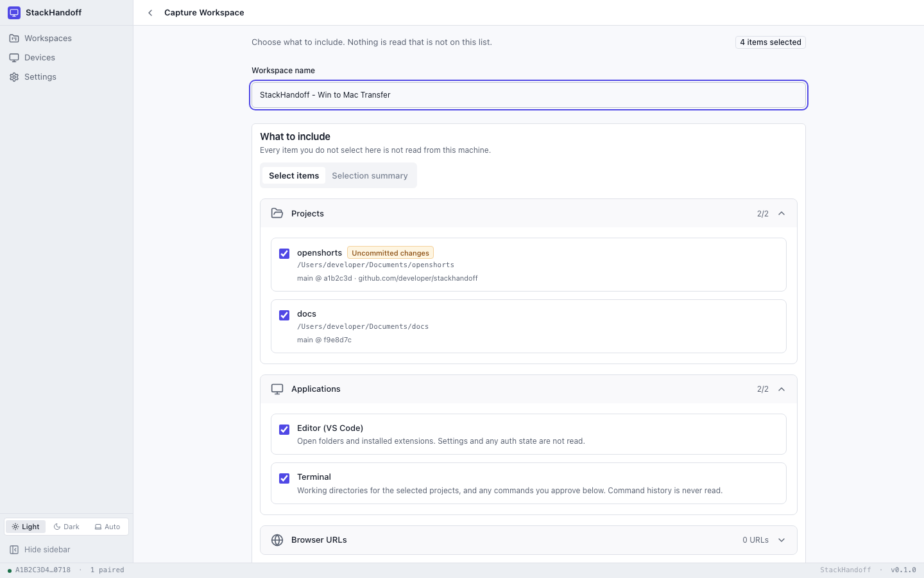The image size is (924, 578).
Task: Uncheck the openshorts project checkbox
Action: tap(284, 254)
